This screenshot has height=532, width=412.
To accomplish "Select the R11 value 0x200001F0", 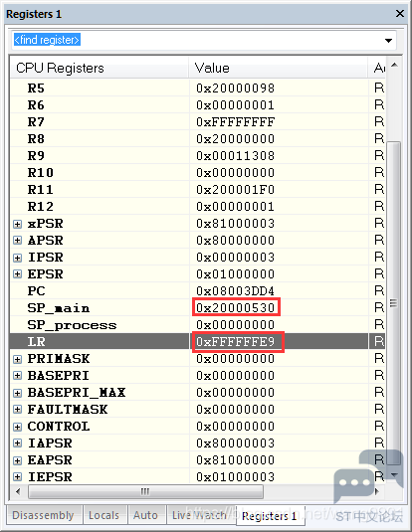I will pos(236,190).
